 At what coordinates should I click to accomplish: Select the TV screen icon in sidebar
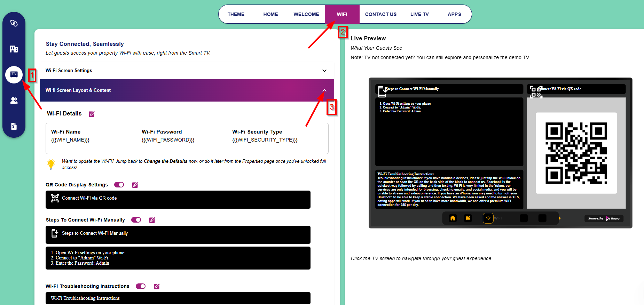pyautogui.click(x=14, y=74)
